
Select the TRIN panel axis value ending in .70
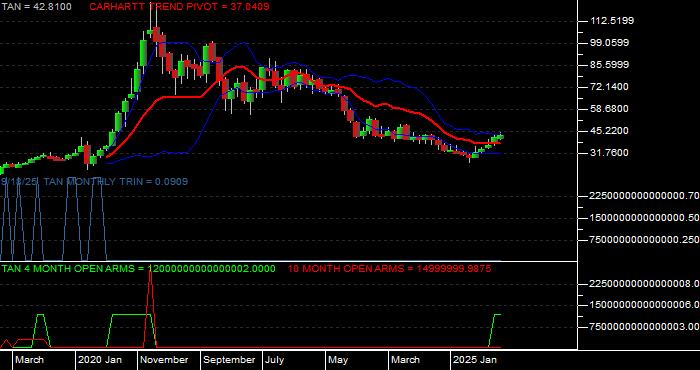(644, 195)
